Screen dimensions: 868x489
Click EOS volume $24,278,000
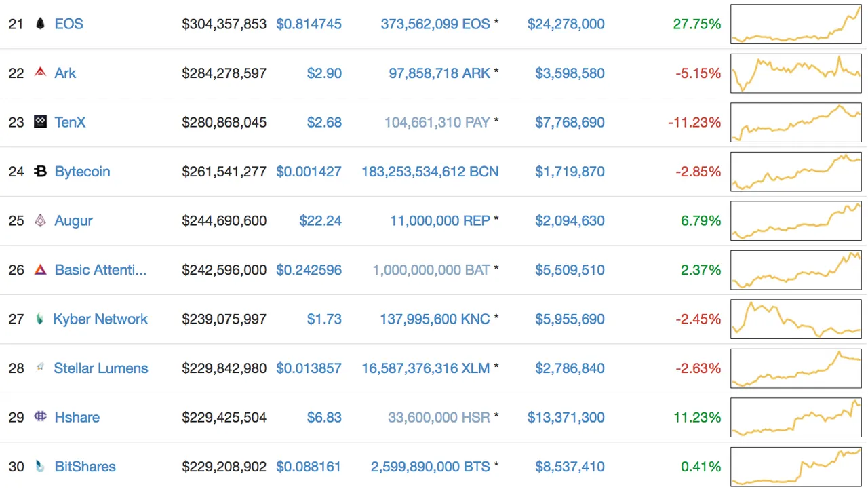click(x=566, y=24)
